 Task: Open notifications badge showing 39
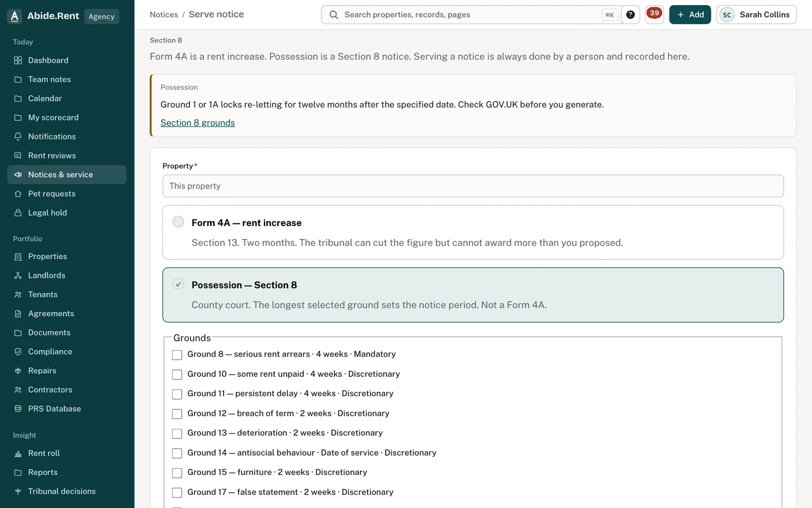tap(655, 14)
